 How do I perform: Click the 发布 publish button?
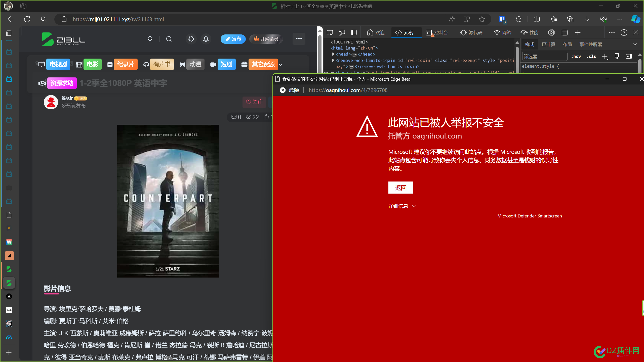pos(233,39)
